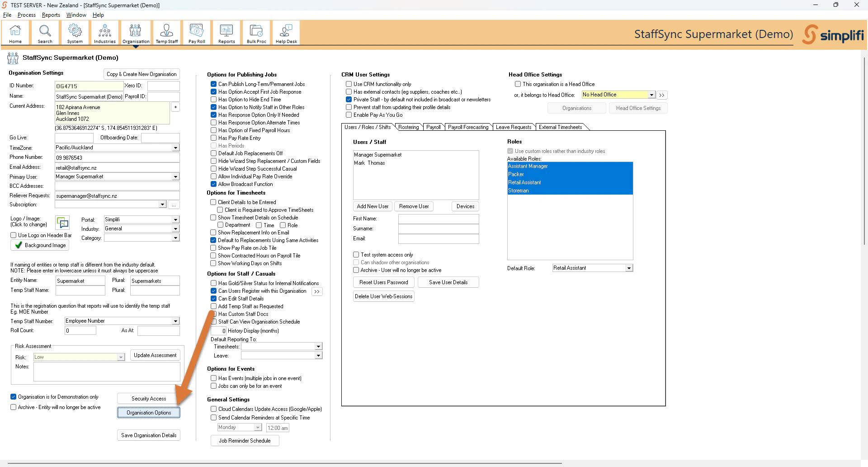
Task: Toggle Can Publish Long-Term/Permanent Jobs
Action: point(213,84)
